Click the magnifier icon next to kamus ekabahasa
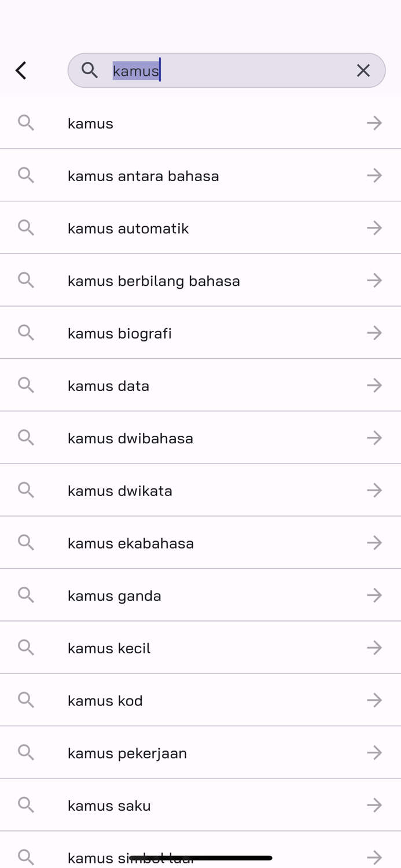The image size is (401, 868). [x=26, y=542]
